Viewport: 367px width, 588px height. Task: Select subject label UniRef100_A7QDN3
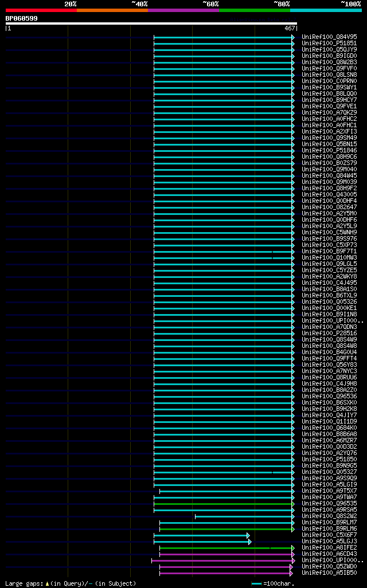[330, 327]
